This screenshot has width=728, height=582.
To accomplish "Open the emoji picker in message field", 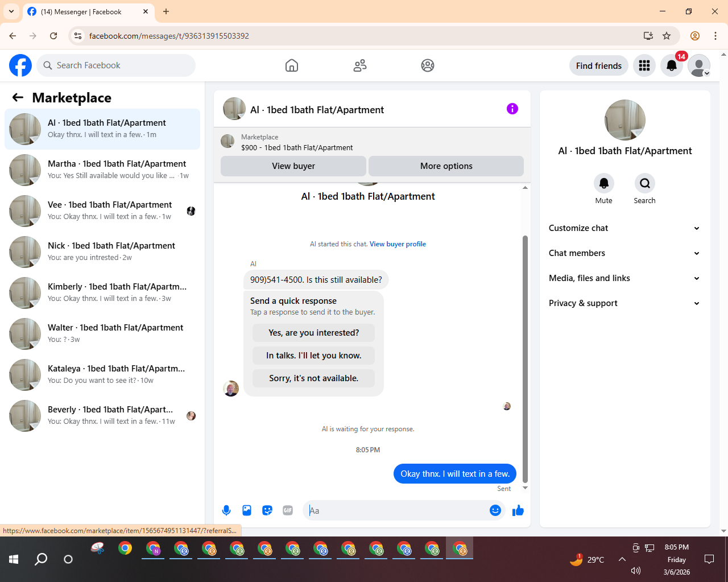I will click(495, 510).
